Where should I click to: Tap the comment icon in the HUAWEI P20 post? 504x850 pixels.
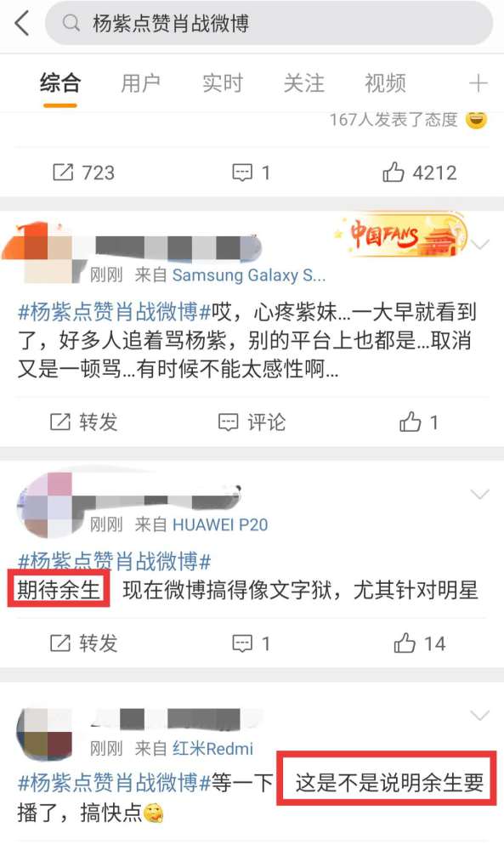pos(242,643)
